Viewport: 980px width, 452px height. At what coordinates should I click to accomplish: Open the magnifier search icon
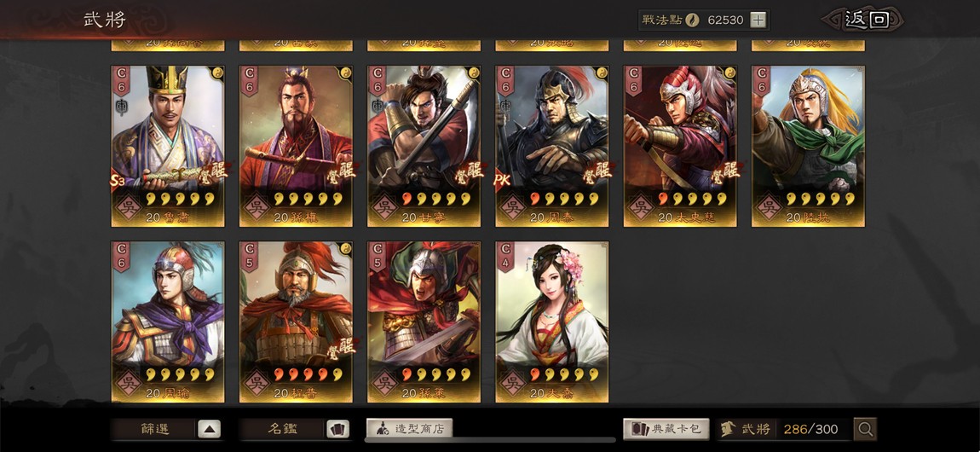[x=865, y=429]
